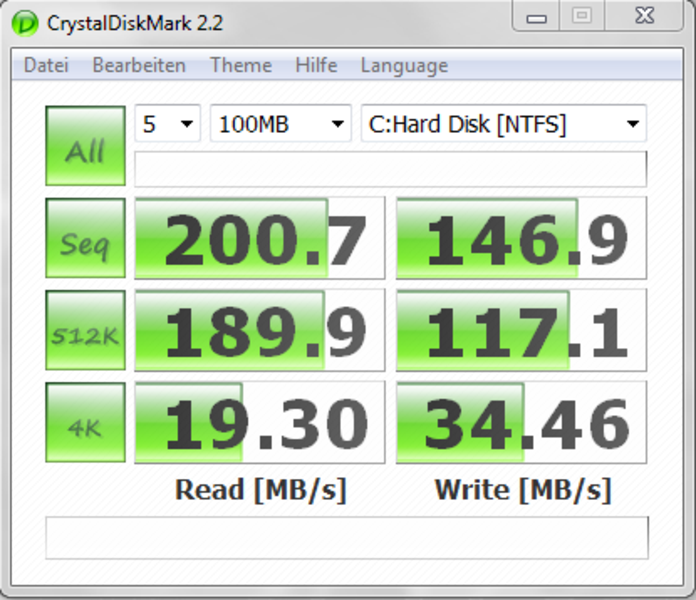The width and height of the screenshot is (696, 600).
Task: Open the Language menu
Action: [404, 66]
